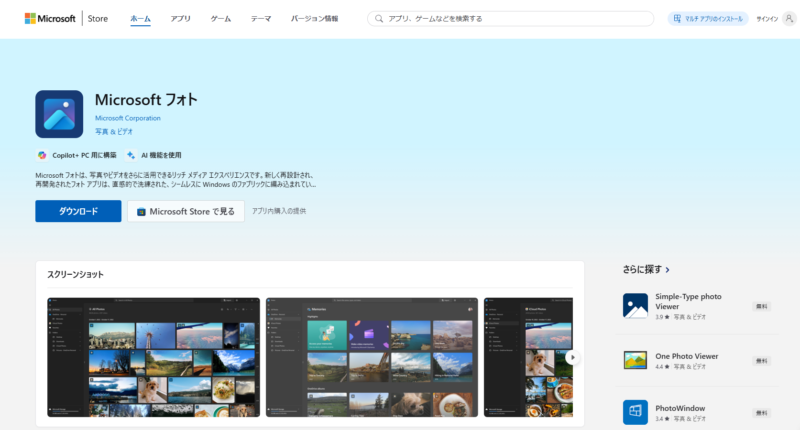Open PhotoWindow title link

tap(680, 408)
